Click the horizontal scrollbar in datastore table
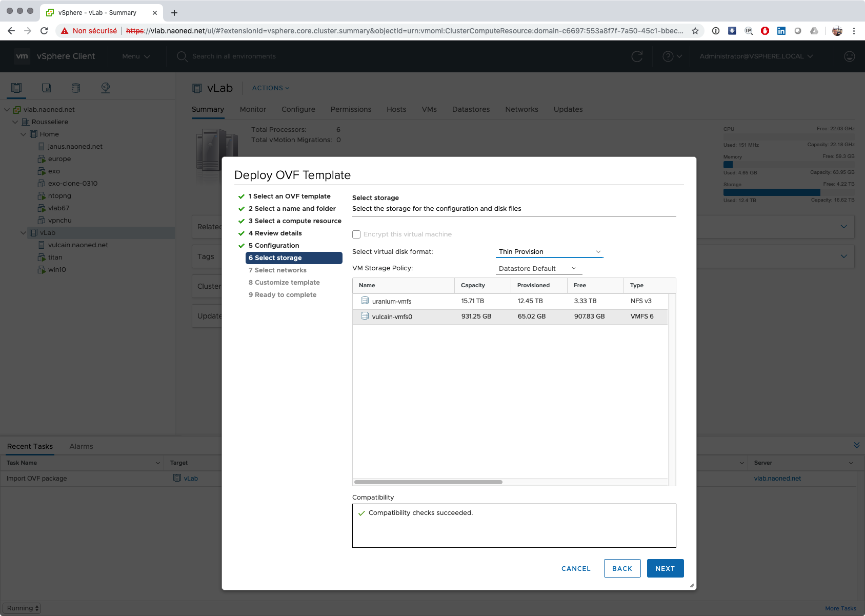865x616 pixels. (x=428, y=482)
